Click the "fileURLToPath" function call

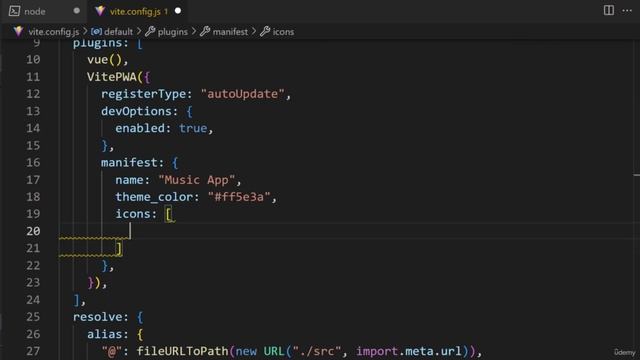click(182, 351)
